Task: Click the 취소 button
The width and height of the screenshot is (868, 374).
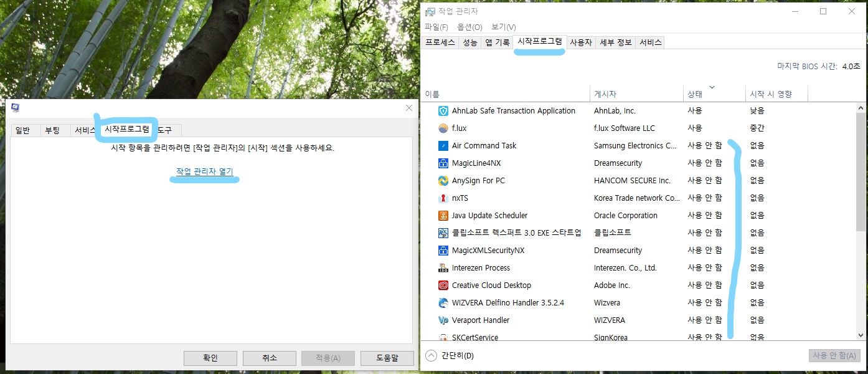Action: [270, 358]
